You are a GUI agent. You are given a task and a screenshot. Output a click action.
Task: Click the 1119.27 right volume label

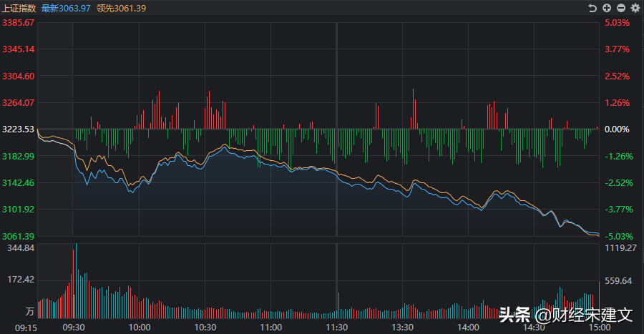[x=621, y=248]
